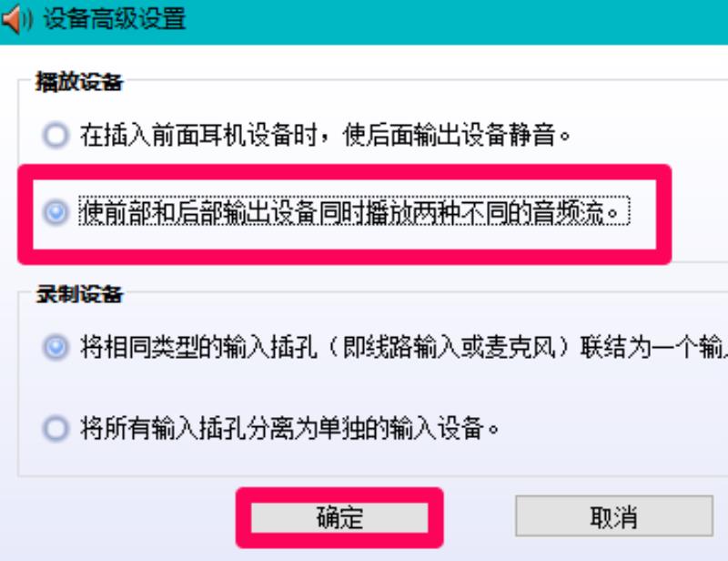Choose the separate all input jacks radio button
Viewport: 728px width, 561px height.
tap(56, 428)
